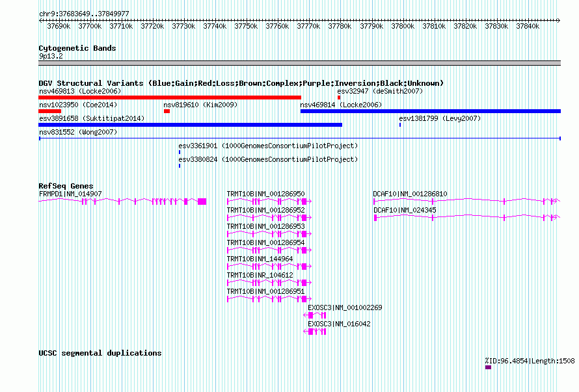Viewport: 579px width, 392px height.
Task: Select the FRMPD1|NM_014907 gene label
Action: 70,194
